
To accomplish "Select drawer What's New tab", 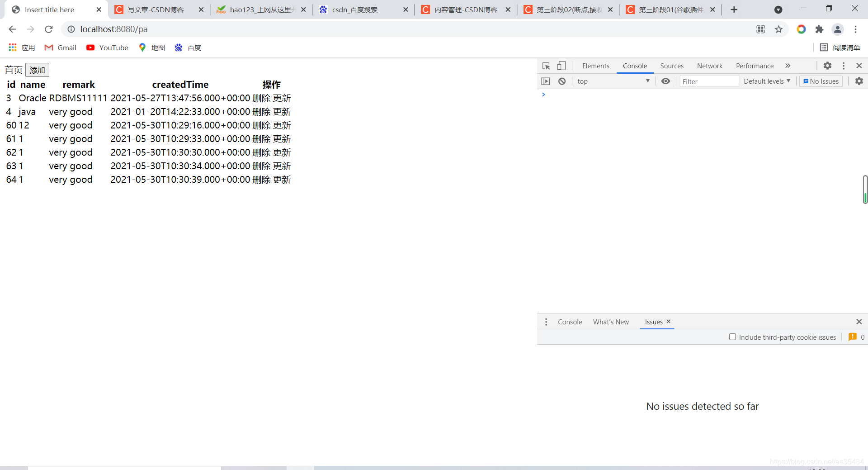I will coord(611,322).
